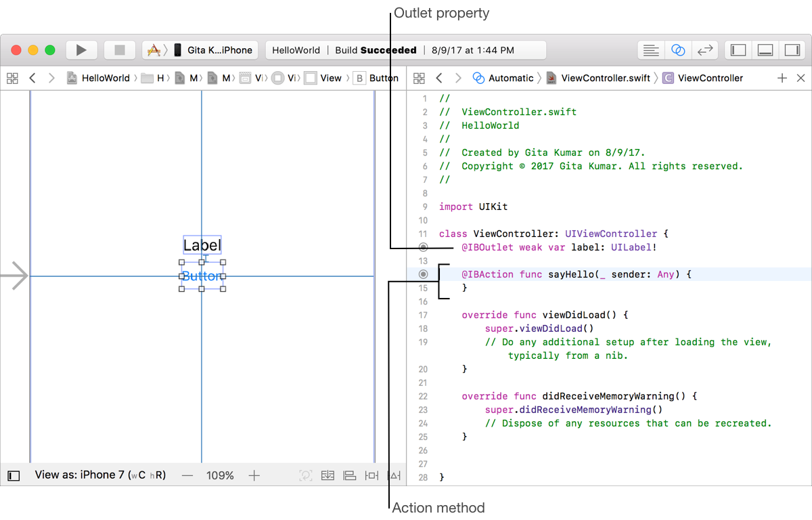Switch to the Standard editor

[651, 50]
